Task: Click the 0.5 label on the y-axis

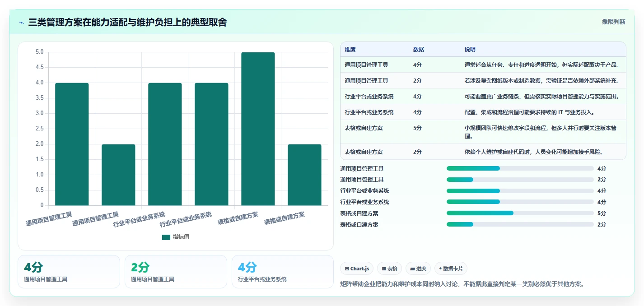Action: 39,190
